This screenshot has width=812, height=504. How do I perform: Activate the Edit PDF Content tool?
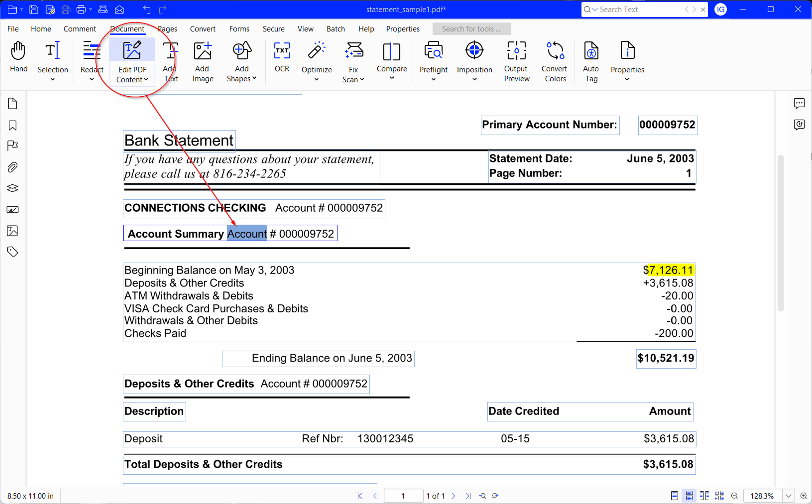[x=132, y=62]
